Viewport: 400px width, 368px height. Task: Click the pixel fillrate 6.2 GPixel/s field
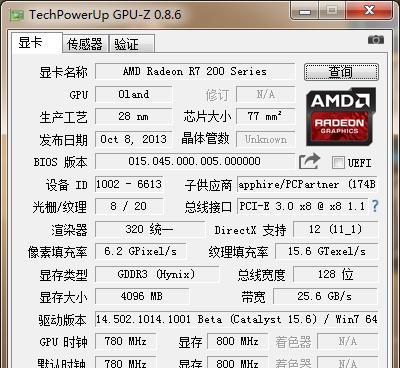[x=141, y=251]
